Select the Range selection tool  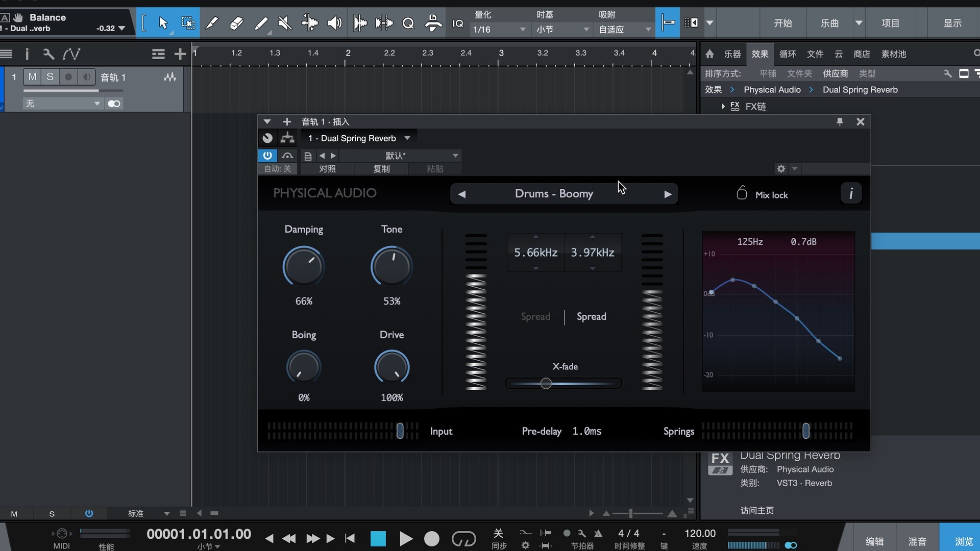[188, 23]
